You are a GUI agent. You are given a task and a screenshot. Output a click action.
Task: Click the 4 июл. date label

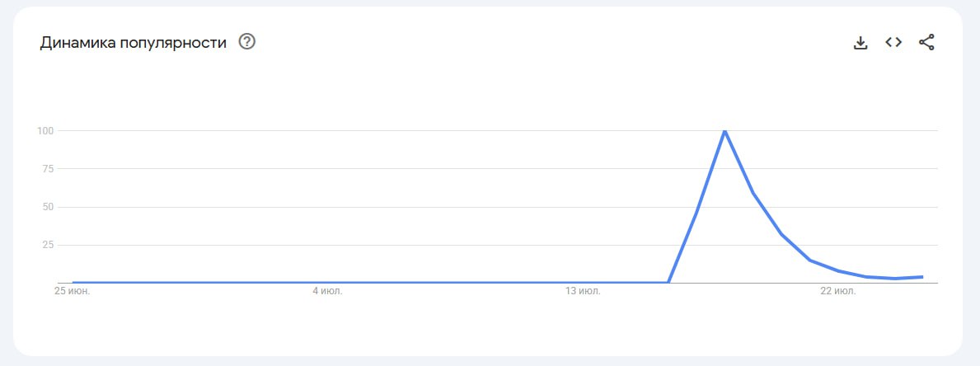click(328, 291)
